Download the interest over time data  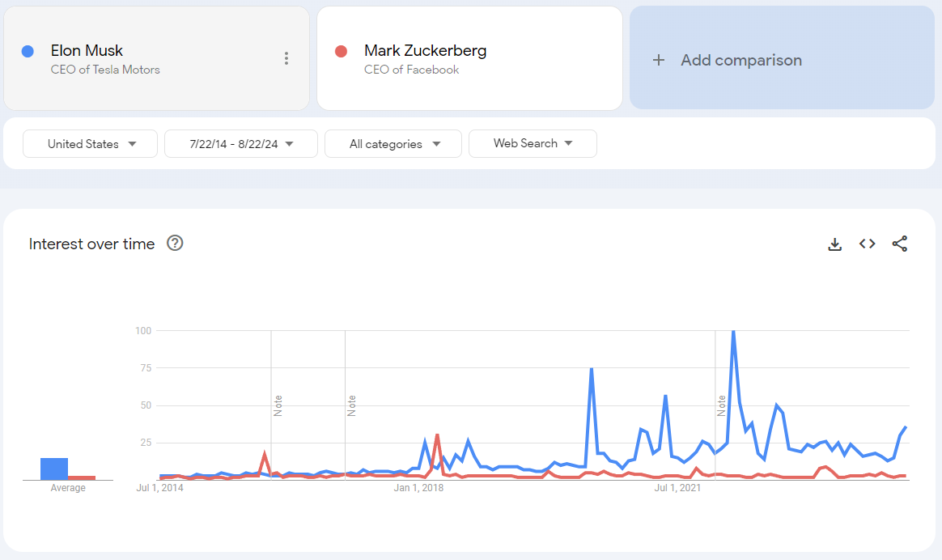(x=835, y=244)
